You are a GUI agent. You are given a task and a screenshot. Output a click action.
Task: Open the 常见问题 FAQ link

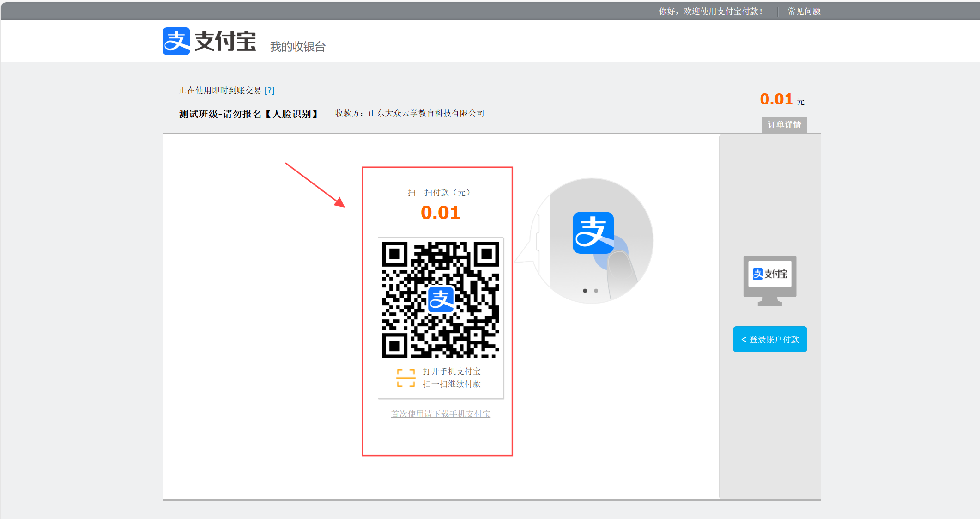(804, 12)
